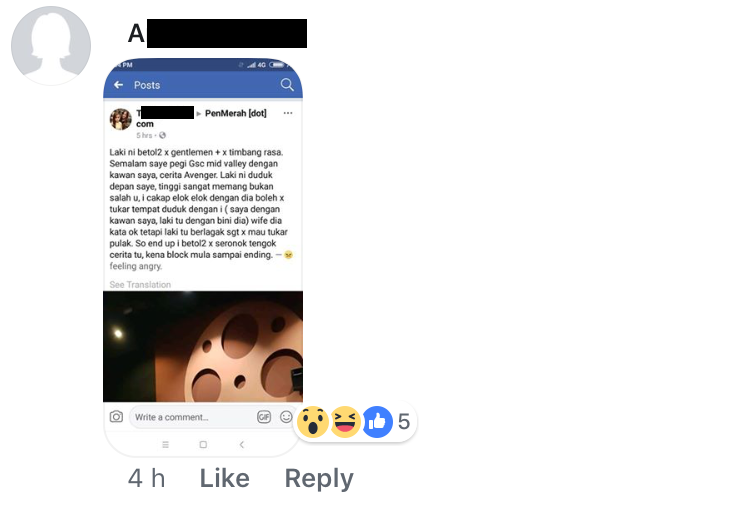Click the haha laughing reaction emoji
737x508 pixels.
[x=345, y=422]
